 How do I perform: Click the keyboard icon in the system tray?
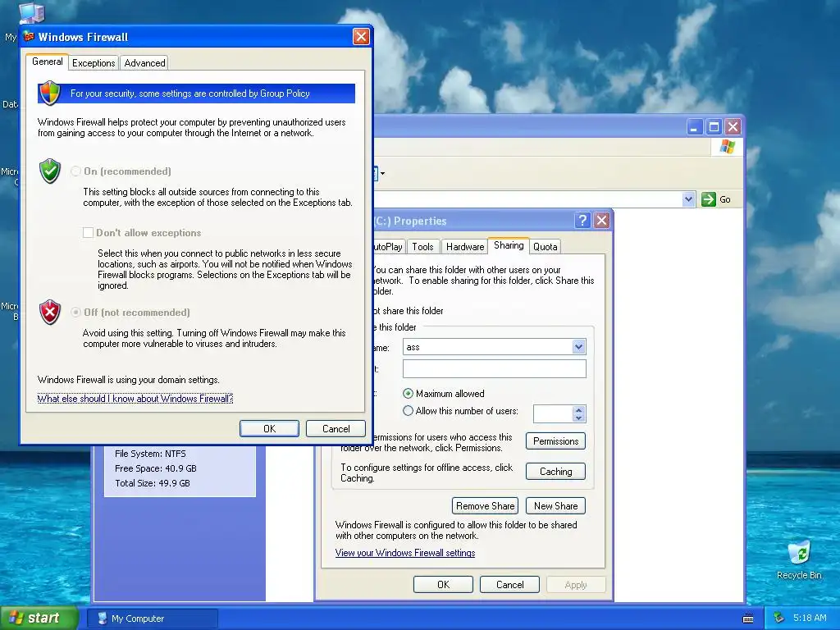[748, 619]
